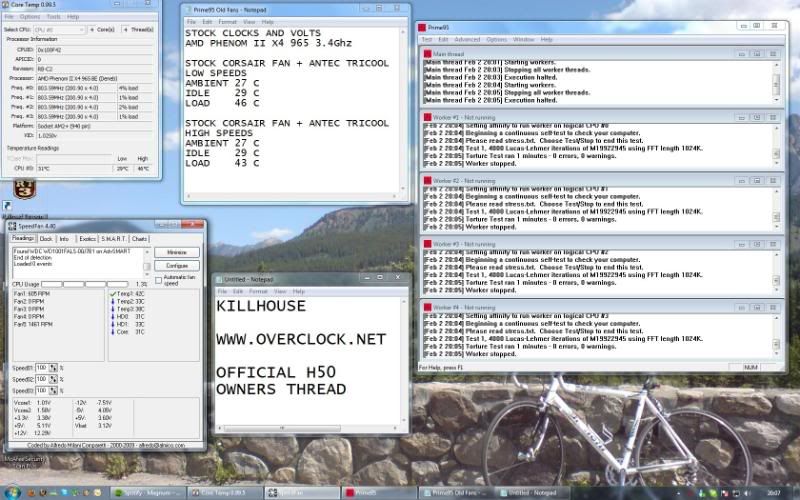Switch to the Clock tab in SpeedFan
The width and height of the screenshot is (800, 500).
(x=46, y=239)
